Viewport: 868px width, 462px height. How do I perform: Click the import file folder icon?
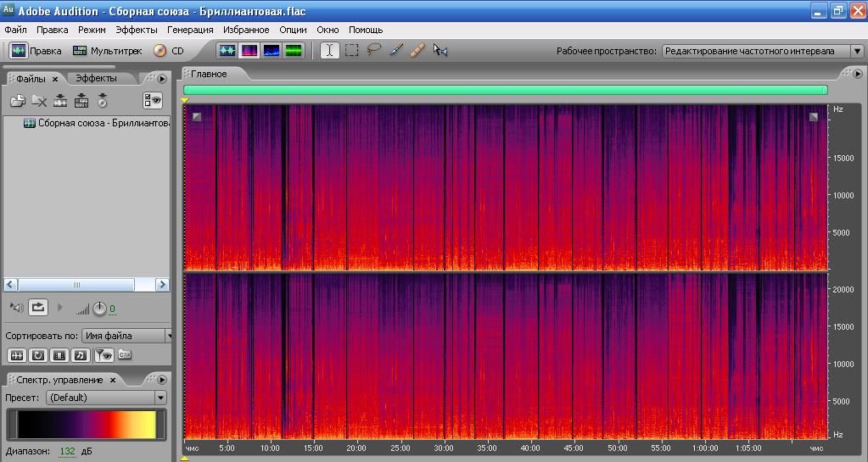coord(18,100)
